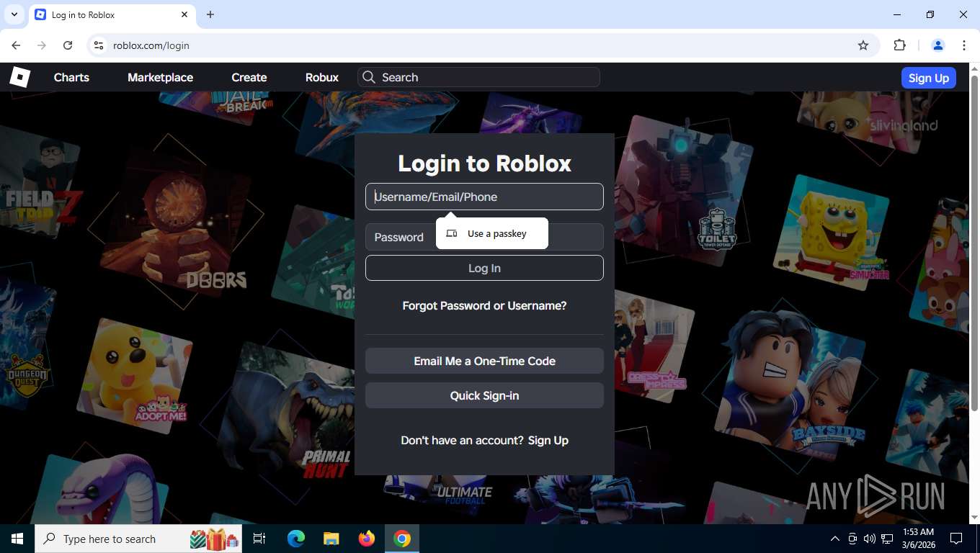Open the Marketplace menu item
This screenshot has width=980, height=553.
click(160, 77)
